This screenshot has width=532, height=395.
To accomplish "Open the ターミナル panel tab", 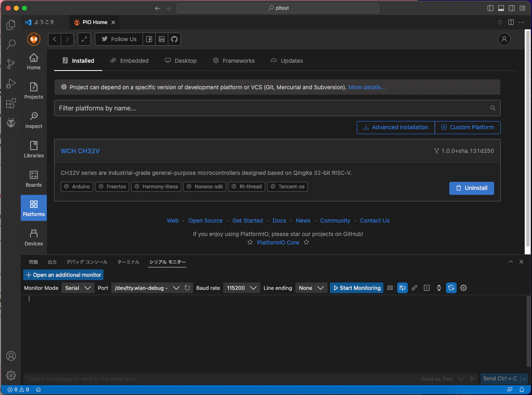I will (x=128, y=262).
